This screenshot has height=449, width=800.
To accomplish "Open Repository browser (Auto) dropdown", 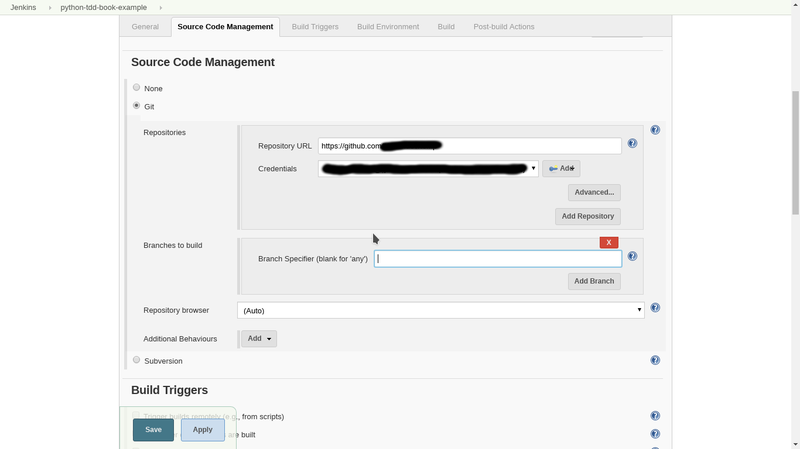I will click(x=441, y=310).
